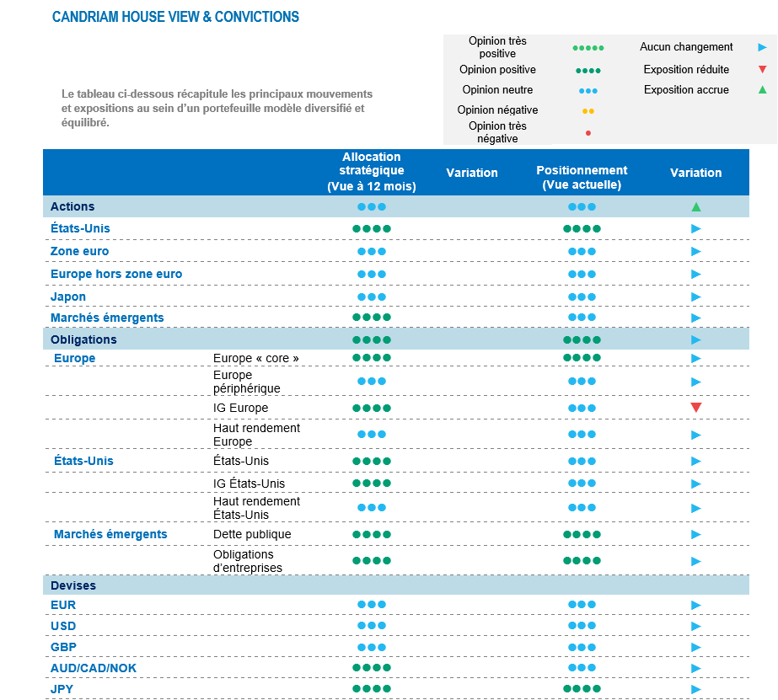
Task: Select the Allocation stratégique column header
Action: tap(372, 172)
